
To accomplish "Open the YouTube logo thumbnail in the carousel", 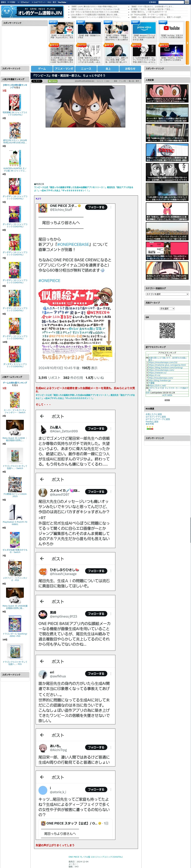I will 172,28.
